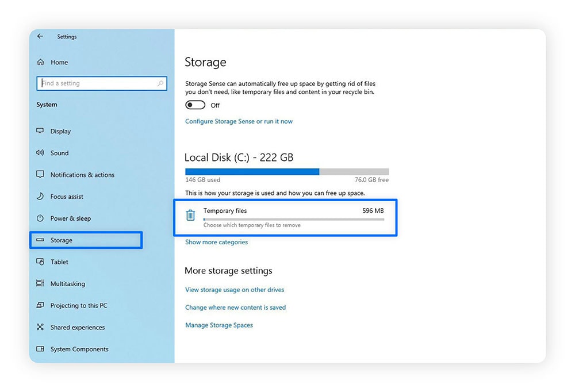Click the Storage drive icon in sidebar
The height and width of the screenshot is (392, 575).
(40, 240)
